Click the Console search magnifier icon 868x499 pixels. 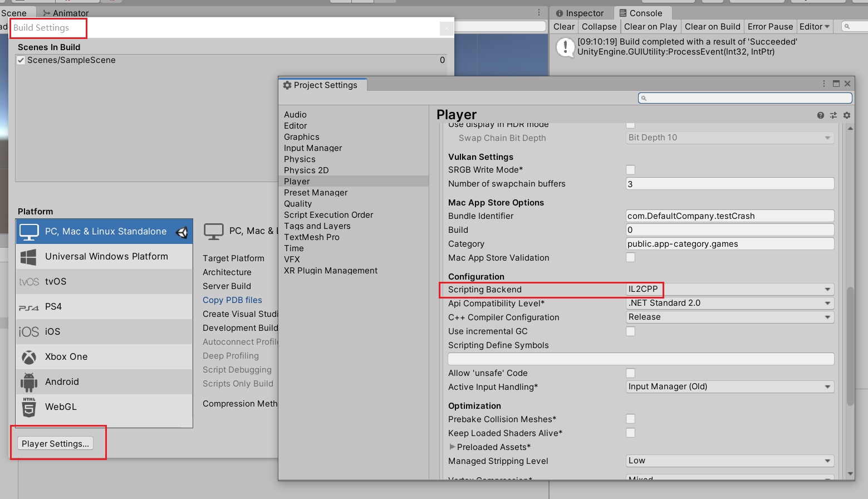[847, 26]
